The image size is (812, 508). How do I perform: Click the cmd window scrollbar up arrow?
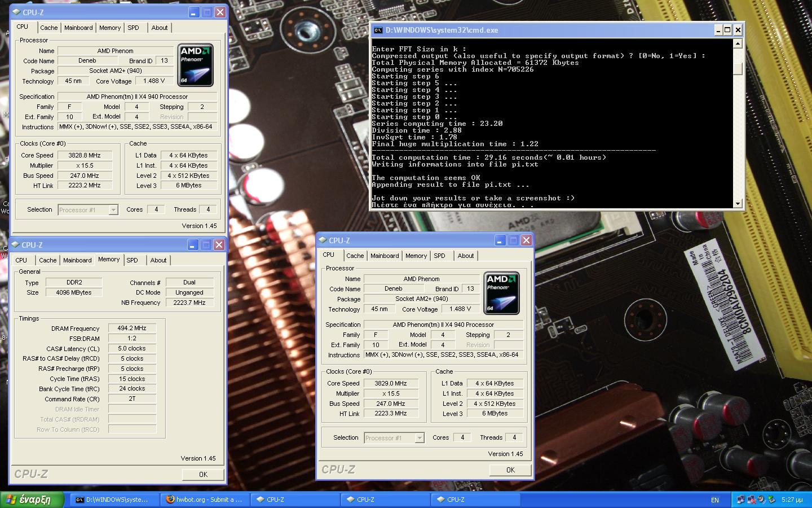click(x=738, y=43)
